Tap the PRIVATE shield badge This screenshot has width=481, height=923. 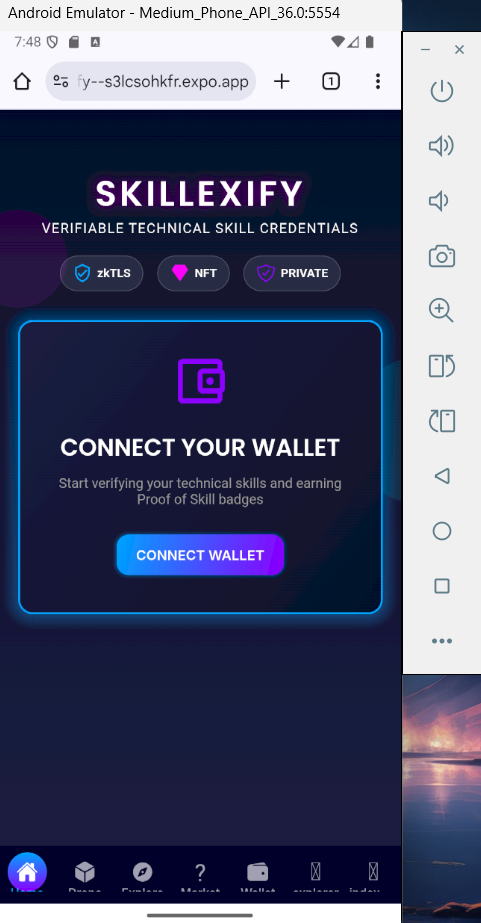[x=292, y=273]
